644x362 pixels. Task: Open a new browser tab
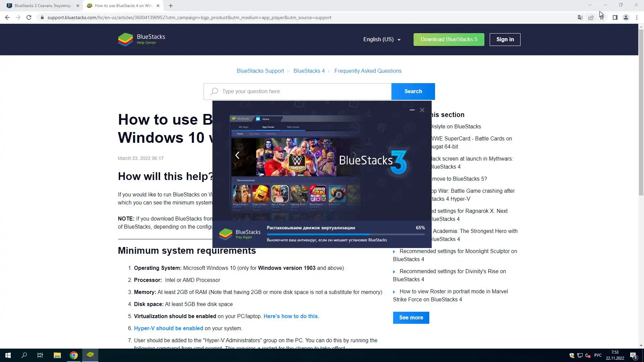tap(171, 6)
